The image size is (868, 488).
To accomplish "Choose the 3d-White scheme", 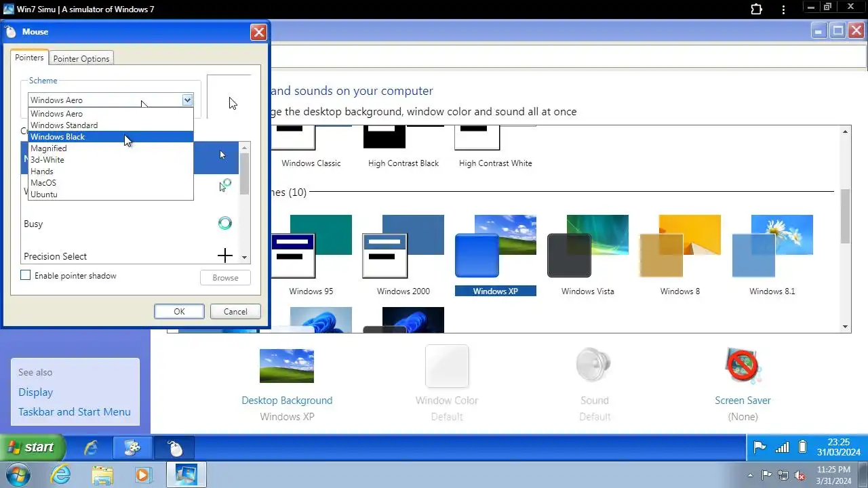I will [111, 160].
